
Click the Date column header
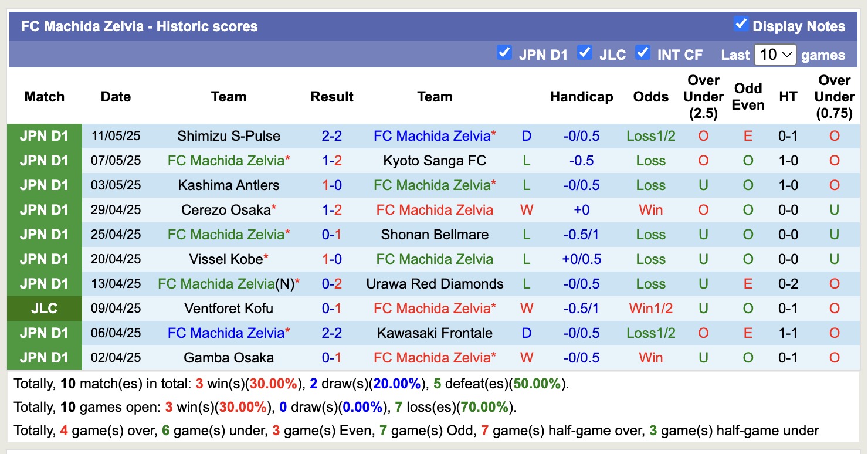(115, 96)
